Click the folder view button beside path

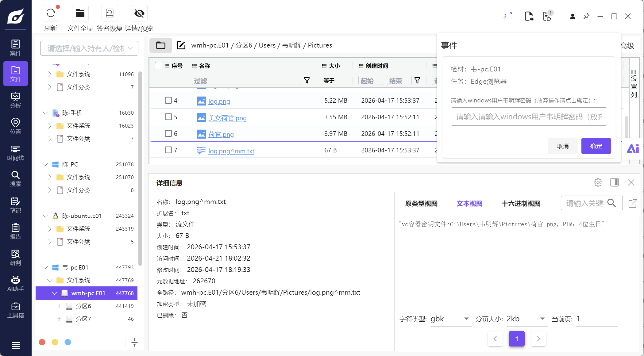161,45
